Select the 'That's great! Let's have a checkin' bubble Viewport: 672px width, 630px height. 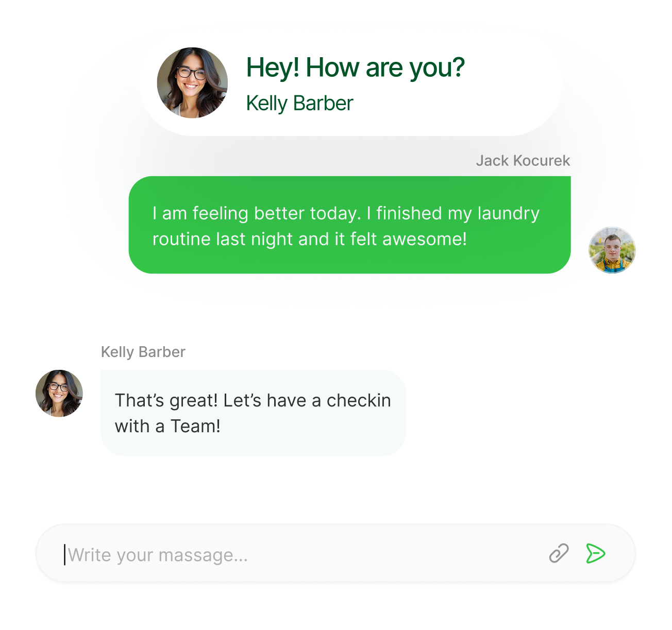pos(253,413)
